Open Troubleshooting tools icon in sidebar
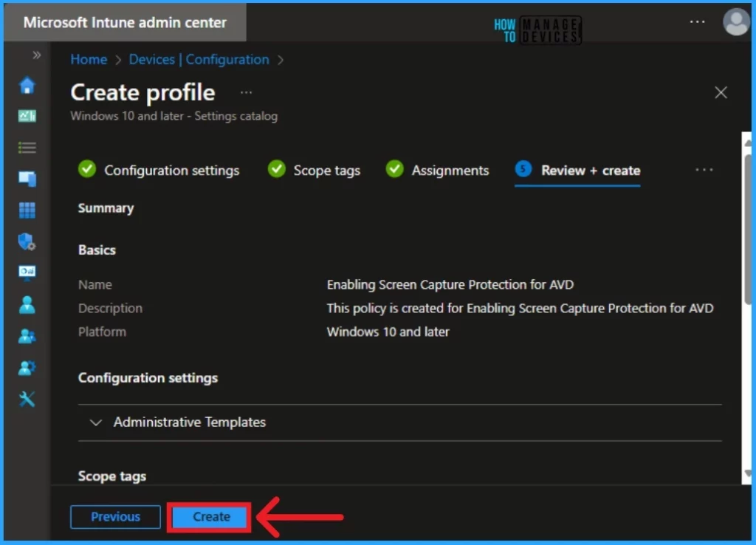 pos(27,399)
